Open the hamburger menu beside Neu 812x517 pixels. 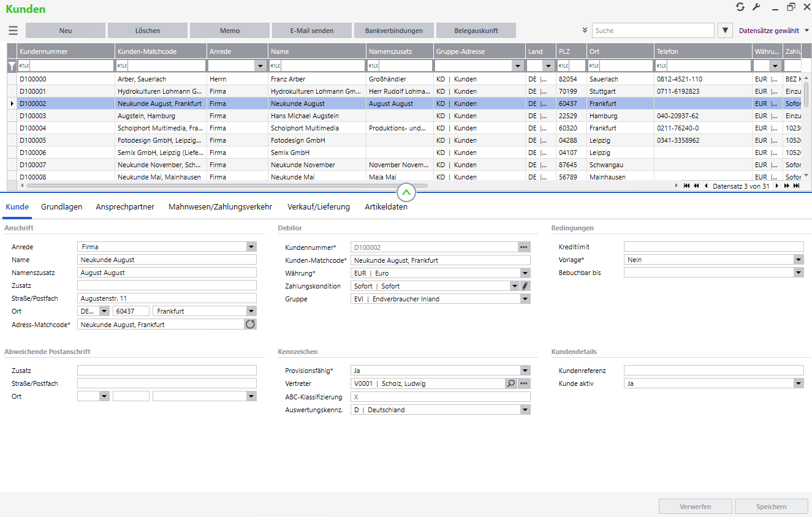click(13, 31)
